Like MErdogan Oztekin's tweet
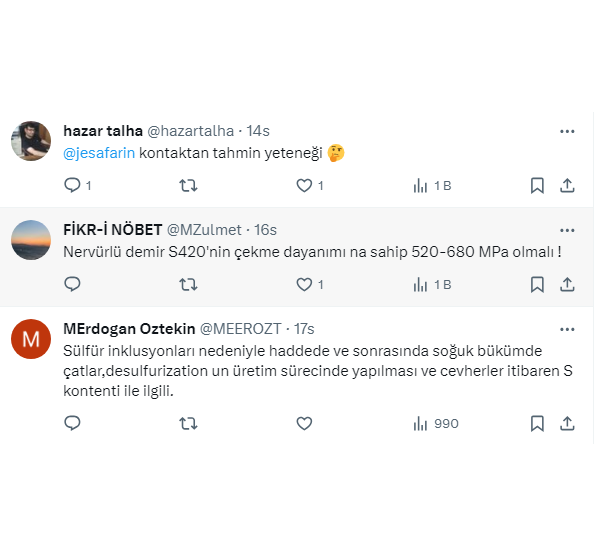The width and height of the screenshot is (609, 537). pos(304,423)
